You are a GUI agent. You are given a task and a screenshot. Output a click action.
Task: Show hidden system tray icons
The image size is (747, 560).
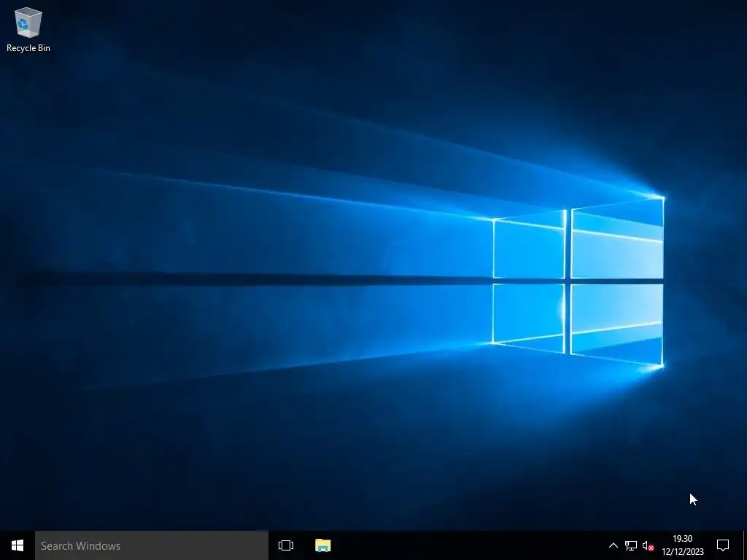pos(613,545)
